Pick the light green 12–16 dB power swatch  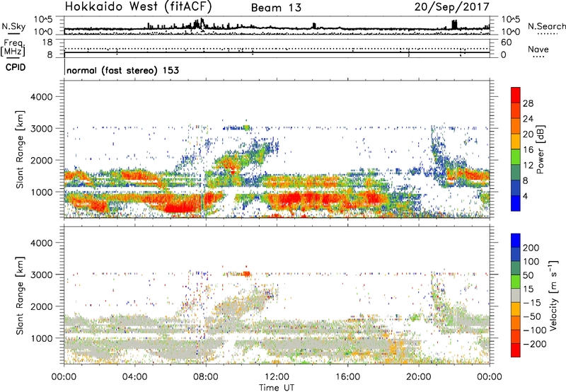click(516, 157)
